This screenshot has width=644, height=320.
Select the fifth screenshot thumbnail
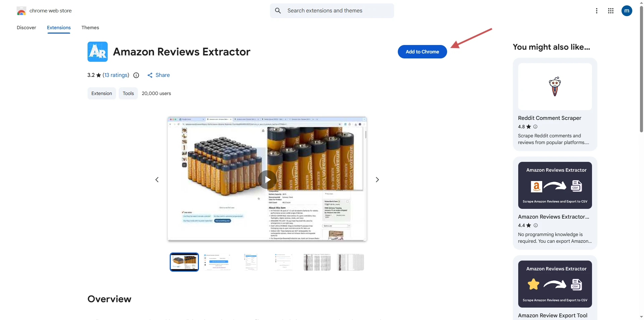click(x=317, y=262)
